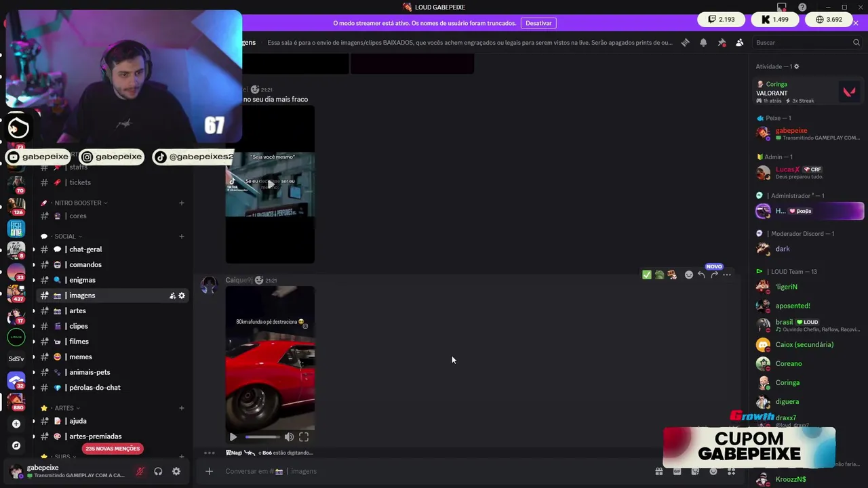Toggle headphones deafen
This screenshot has width=868, height=488.
click(x=158, y=471)
